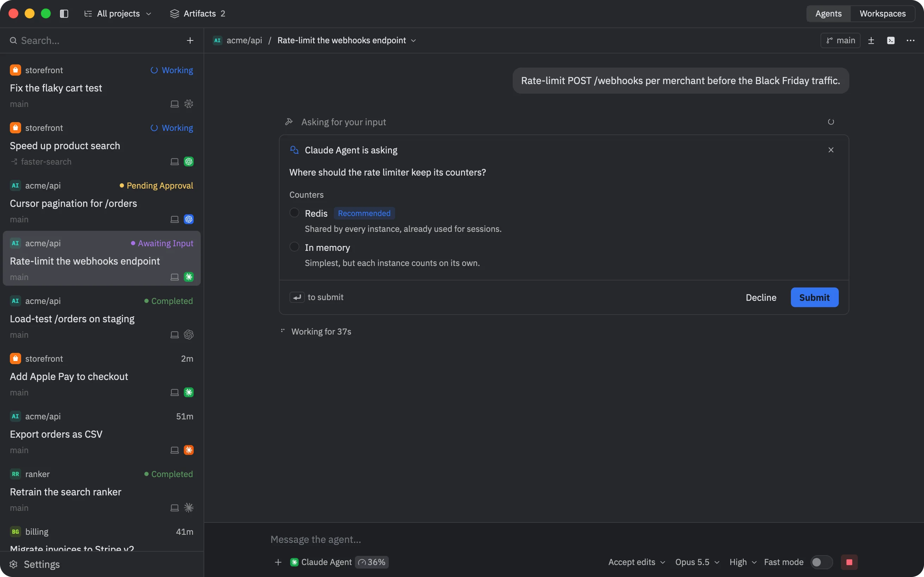Open the Accept edits mode dropdown

pos(637,562)
